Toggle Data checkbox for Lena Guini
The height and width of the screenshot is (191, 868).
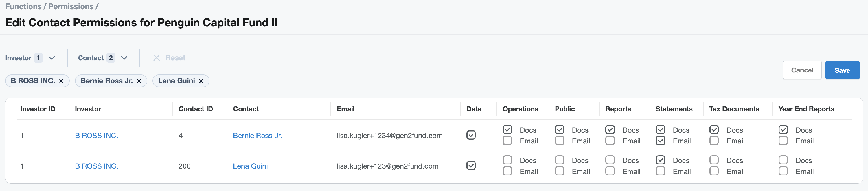(x=471, y=165)
